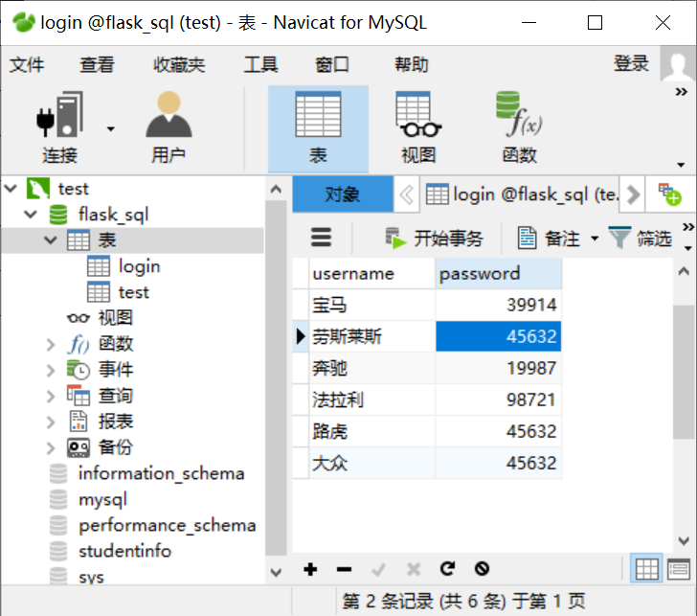Refresh the table with the reload icon
697x616 pixels.
(447, 569)
